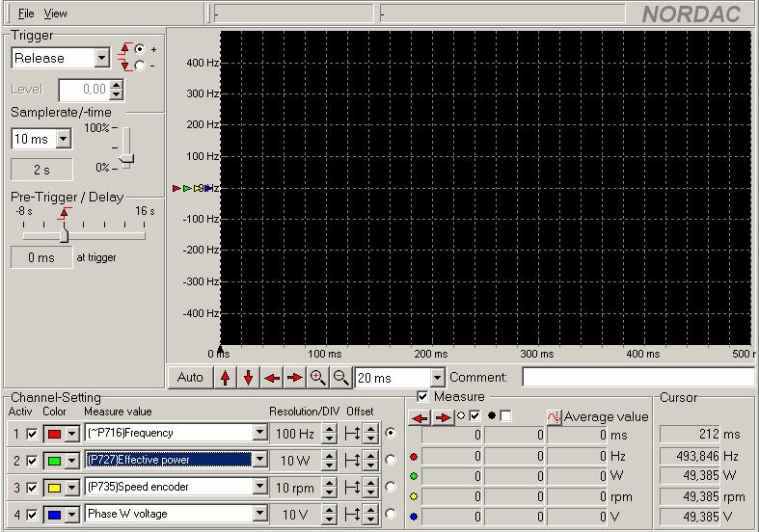Screen dimensions: 759x532
Task: Move measure cursor left in Measure panel
Action: tap(420, 417)
